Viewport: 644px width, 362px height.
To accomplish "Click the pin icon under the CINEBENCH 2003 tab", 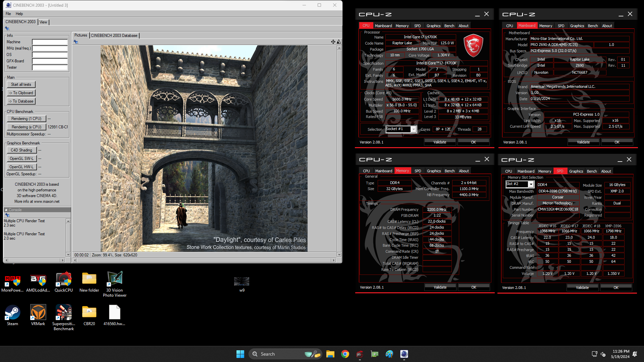I will coord(7,28).
